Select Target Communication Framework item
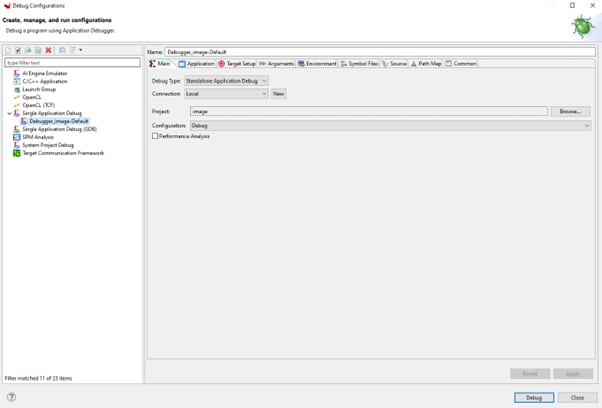 coord(63,153)
